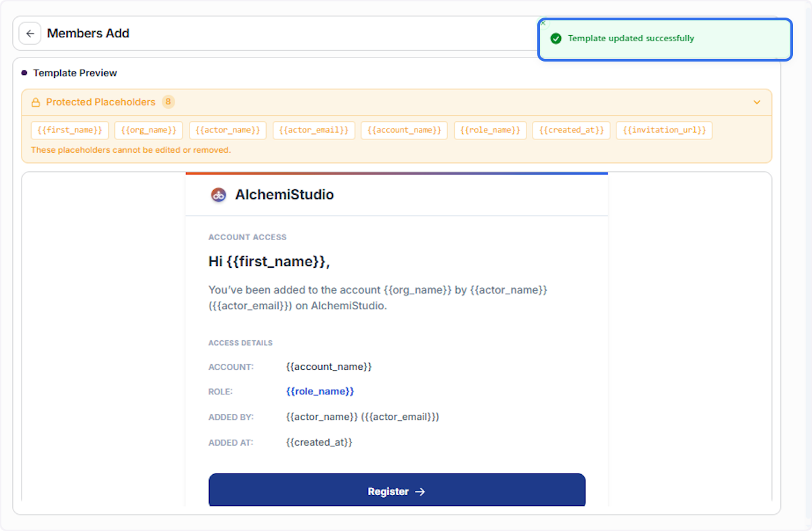Click the AlchemiStudio logo icon

pos(218,195)
